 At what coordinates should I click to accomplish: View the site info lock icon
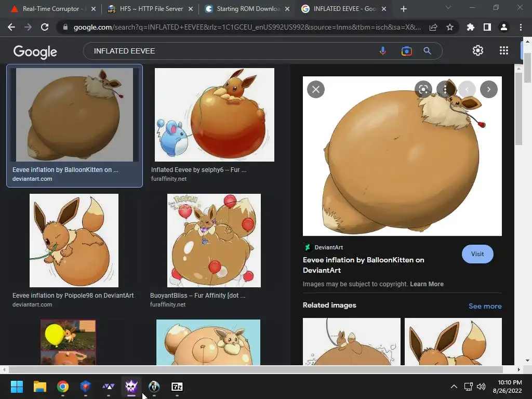tap(65, 27)
